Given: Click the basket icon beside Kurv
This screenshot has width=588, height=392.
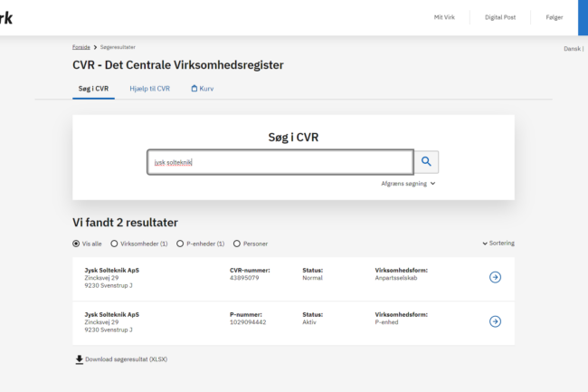Looking at the screenshot, I should (x=194, y=89).
